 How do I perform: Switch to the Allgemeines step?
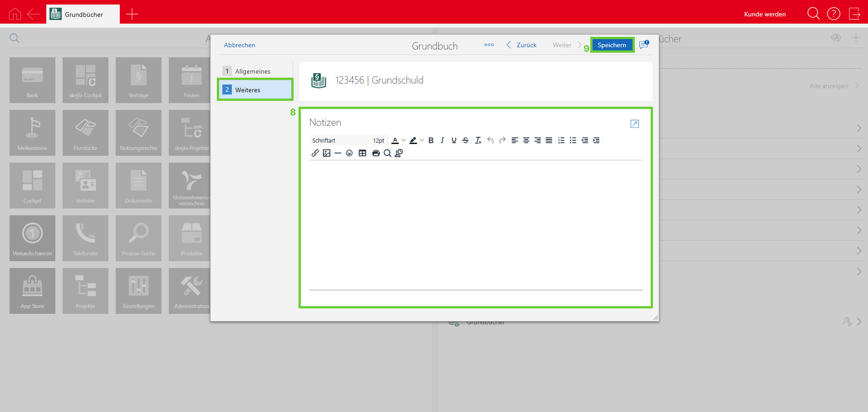(x=253, y=71)
